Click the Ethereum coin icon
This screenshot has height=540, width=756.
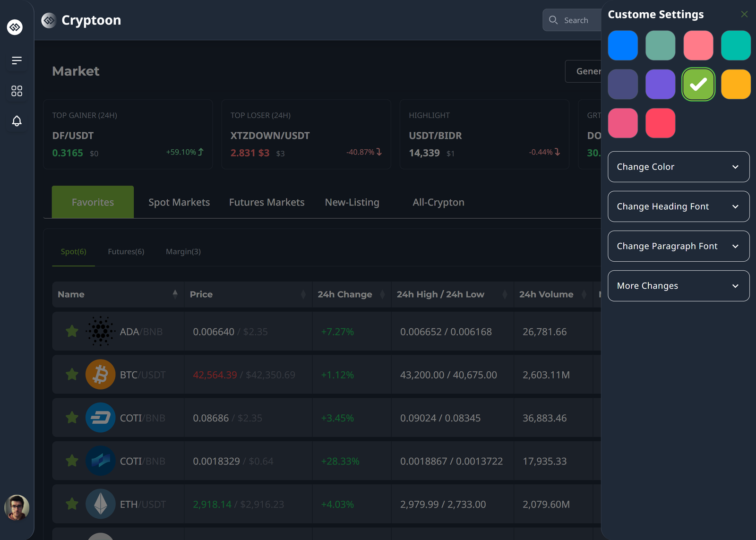point(100,504)
